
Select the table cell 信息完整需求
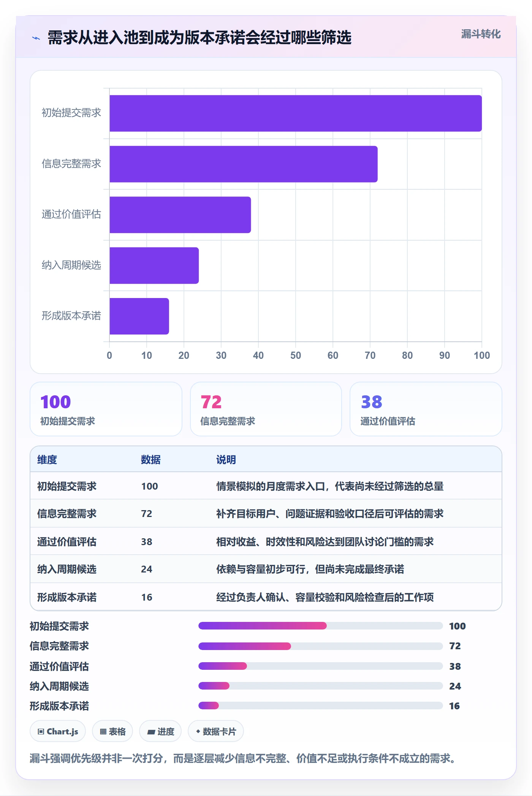click(67, 514)
